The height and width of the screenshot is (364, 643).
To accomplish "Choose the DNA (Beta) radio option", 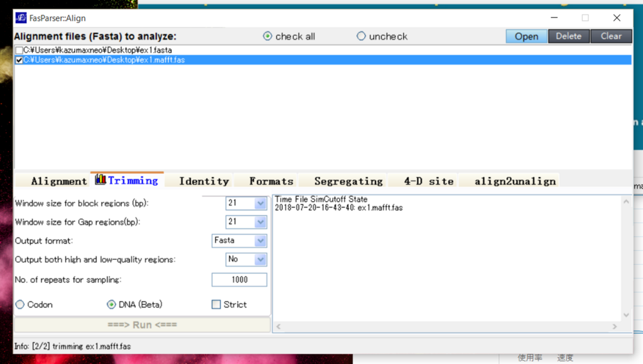I will [x=111, y=304].
